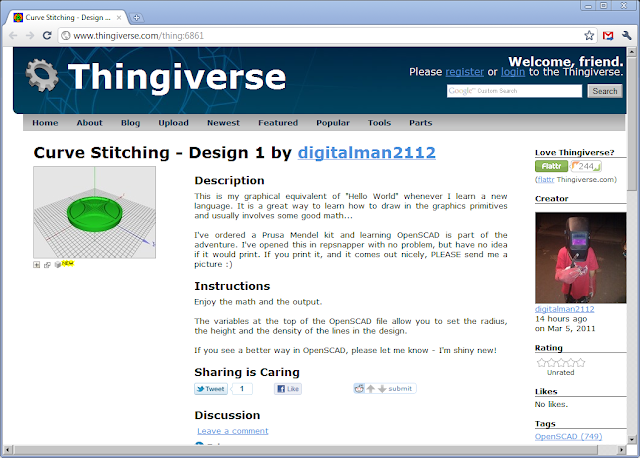Image resolution: width=640 pixels, height=458 pixels.
Task: Click the open-in-new-window icon below the thumbnail
Action: tap(47, 265)
